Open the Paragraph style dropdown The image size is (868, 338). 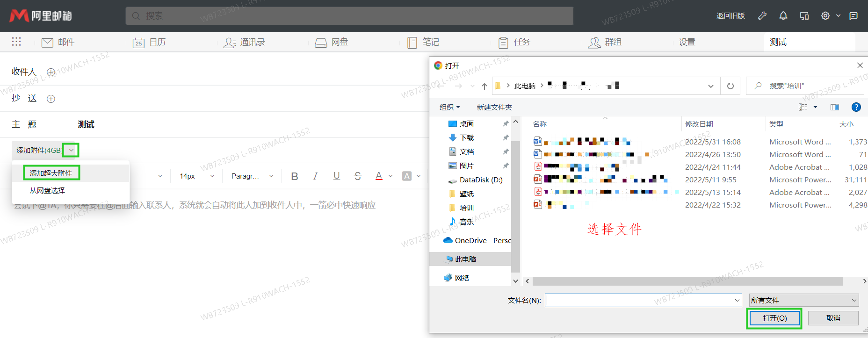click(253, 176)
